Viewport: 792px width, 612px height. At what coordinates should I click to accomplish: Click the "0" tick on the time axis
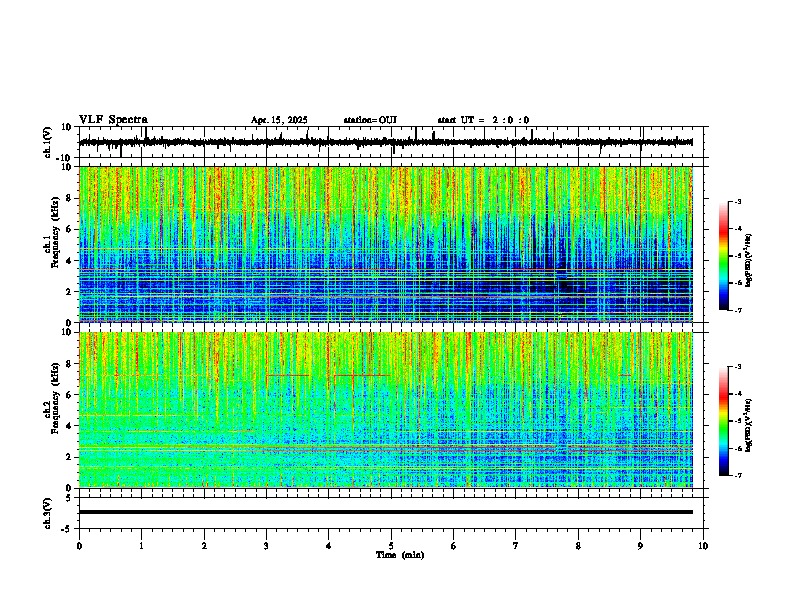tap(79, 546)
